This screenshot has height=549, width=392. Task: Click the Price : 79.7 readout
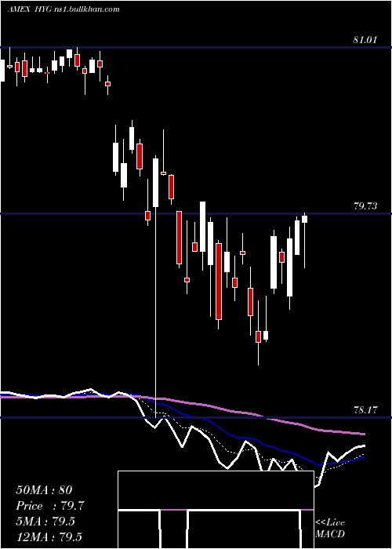pos(50,506)
